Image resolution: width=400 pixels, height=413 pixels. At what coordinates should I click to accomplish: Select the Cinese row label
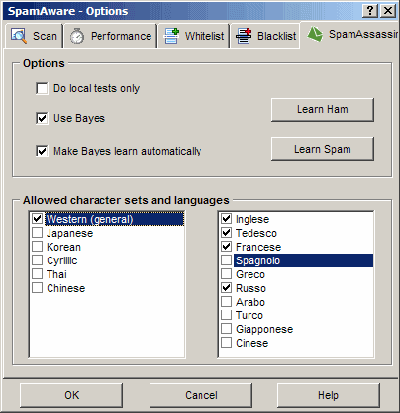point(252,343)
